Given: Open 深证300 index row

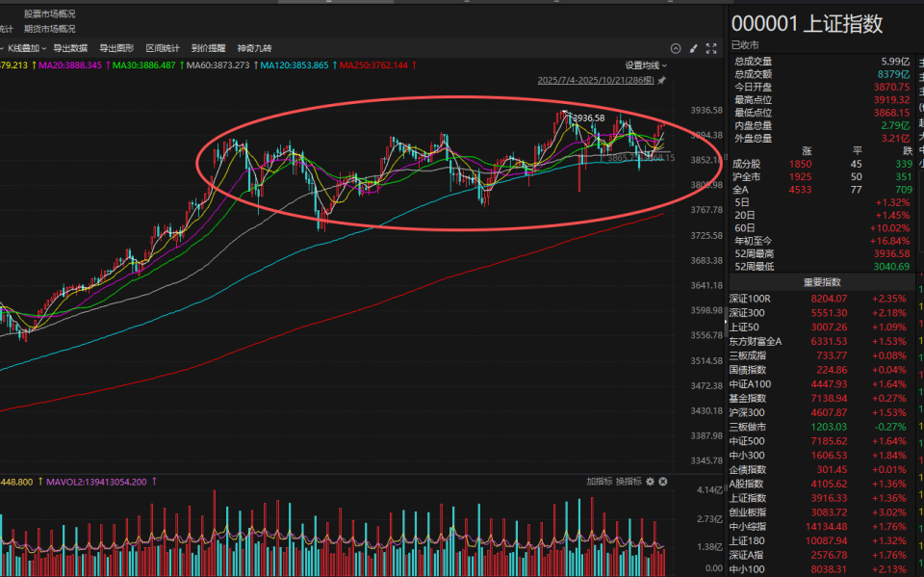Looking at the screenshot, I should pos(821,313).
